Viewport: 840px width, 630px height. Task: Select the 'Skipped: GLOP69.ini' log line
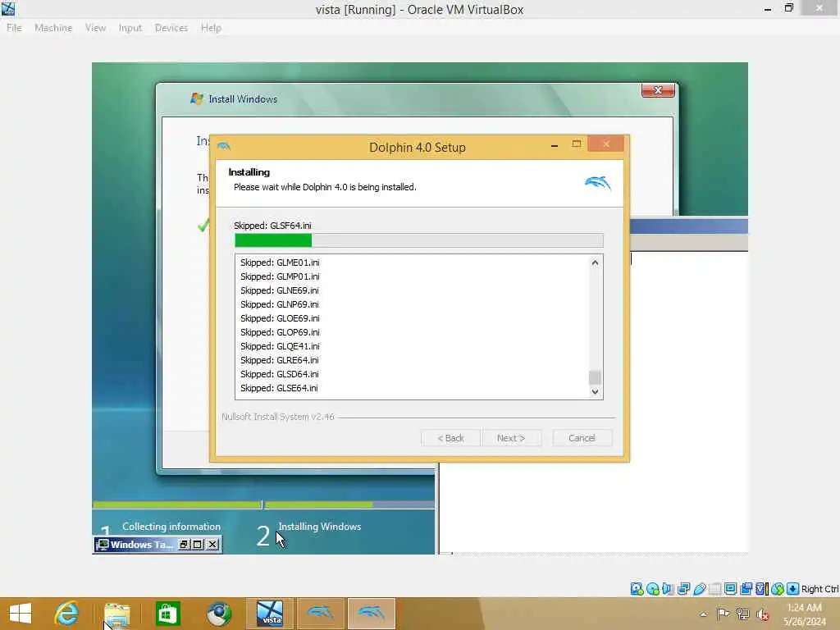[280, 332]
